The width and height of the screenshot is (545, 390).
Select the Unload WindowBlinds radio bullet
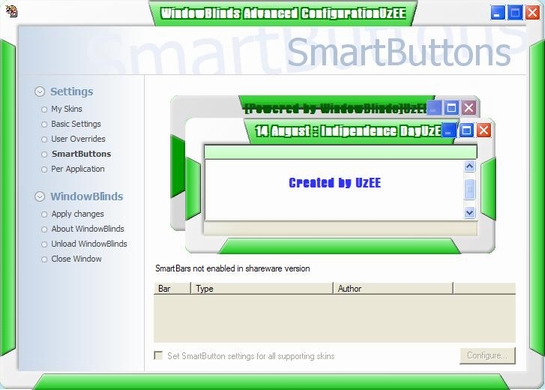44,244
